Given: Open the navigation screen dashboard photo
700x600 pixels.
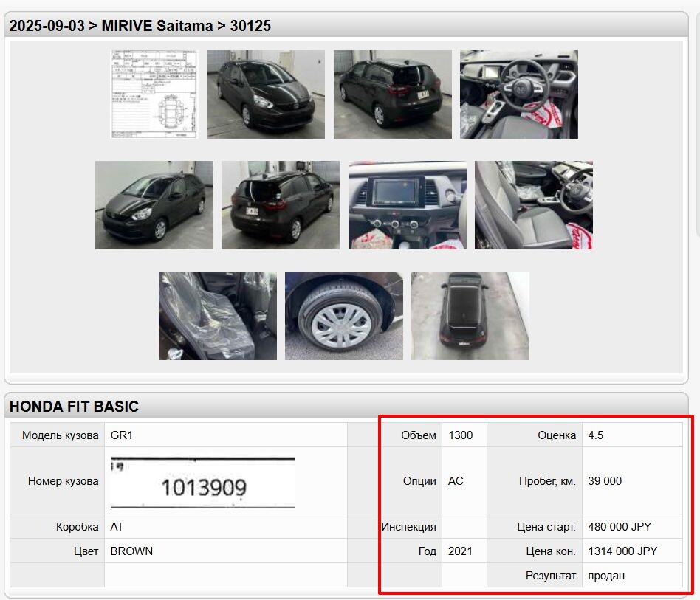Looking at the screenshot, I should pos(407,205).
